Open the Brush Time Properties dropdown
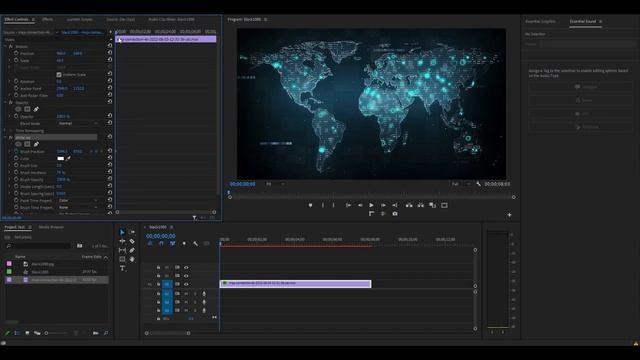The width and height of the screenshot is (640, 360). pos(78,207)
